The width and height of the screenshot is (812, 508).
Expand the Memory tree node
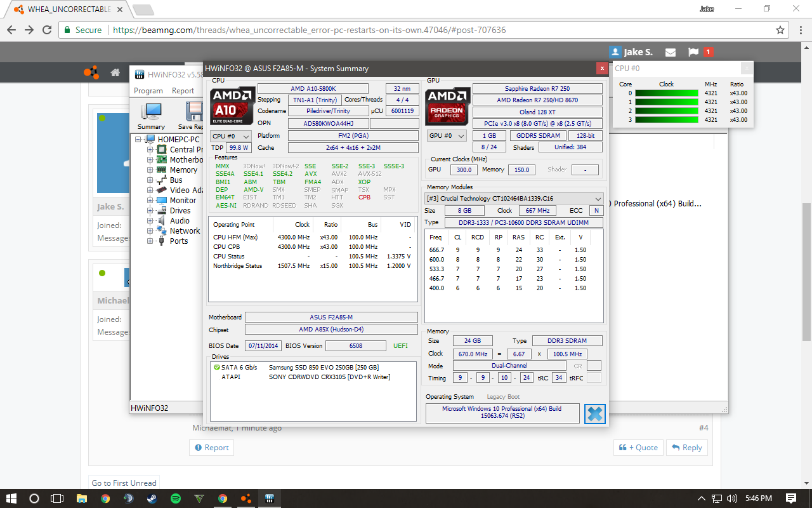click(x=150, y=170)
